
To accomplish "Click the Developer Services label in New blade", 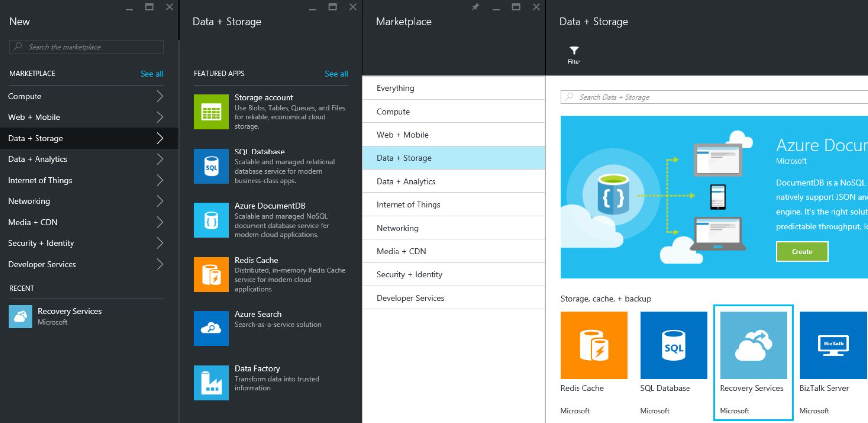I will point(42,264).
